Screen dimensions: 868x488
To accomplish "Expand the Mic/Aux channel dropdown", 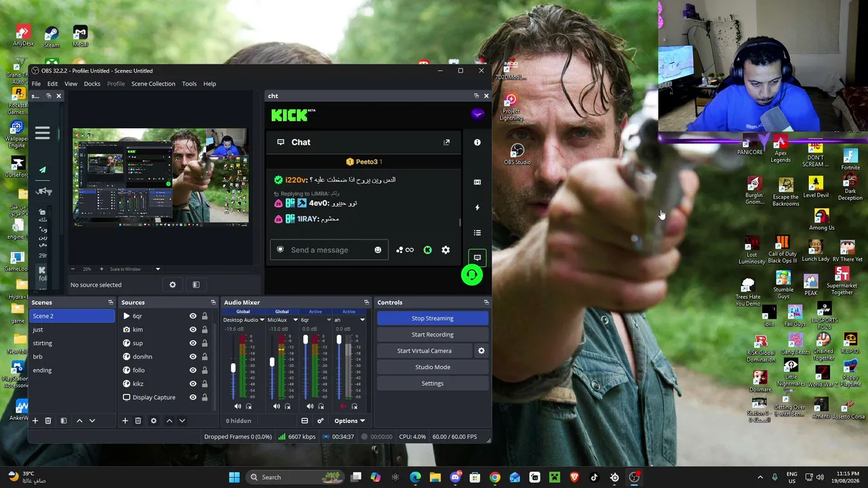I will (295, 320).
